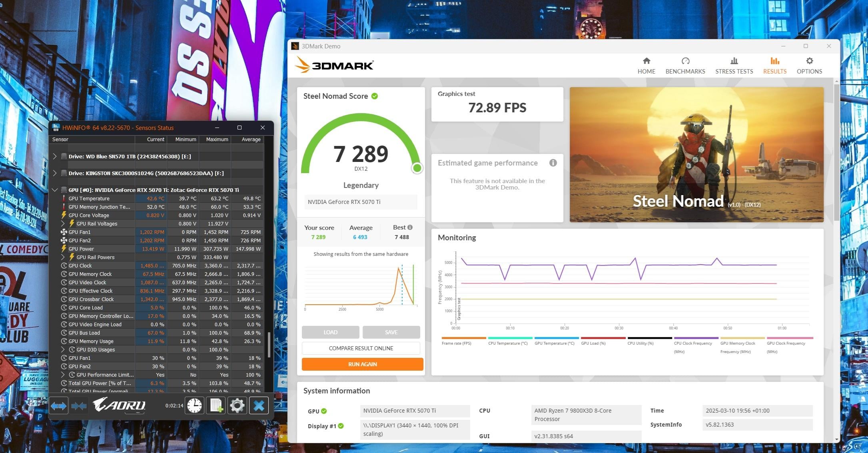Open the Benchmarks tab in 3DMark
Screen dimensions: 868x453
click(x=685, y=66)
